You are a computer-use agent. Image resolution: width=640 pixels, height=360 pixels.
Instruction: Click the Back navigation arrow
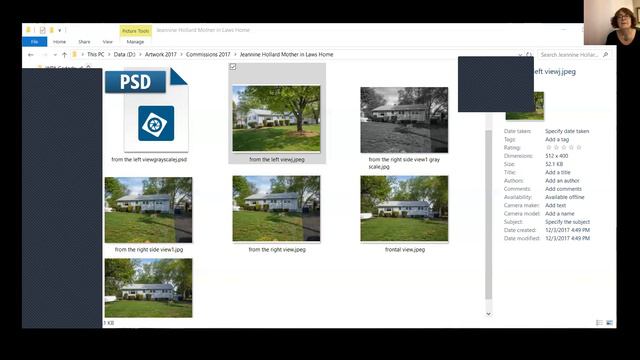[x=31, y=55]
